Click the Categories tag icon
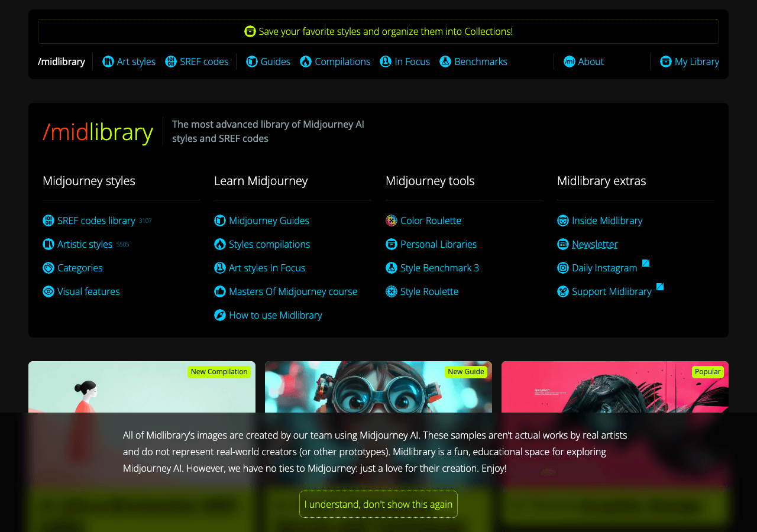 coord(48,268)
